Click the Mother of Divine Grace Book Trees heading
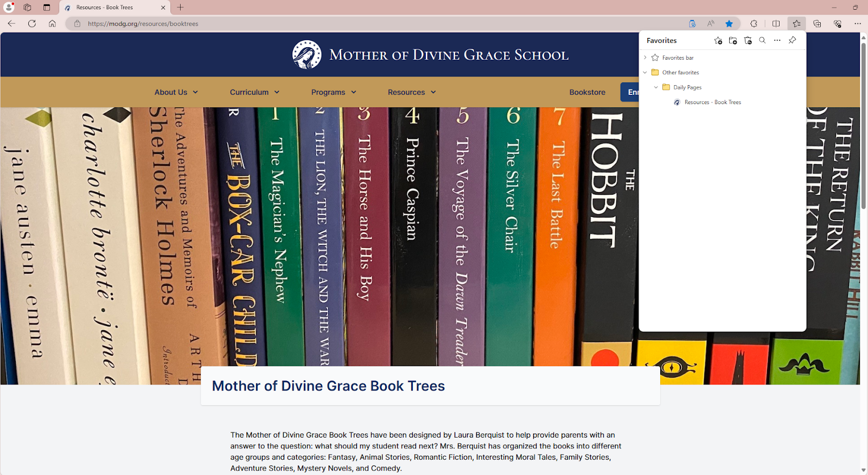This screenshot has width=868, height=475. [x=328, y=386]
